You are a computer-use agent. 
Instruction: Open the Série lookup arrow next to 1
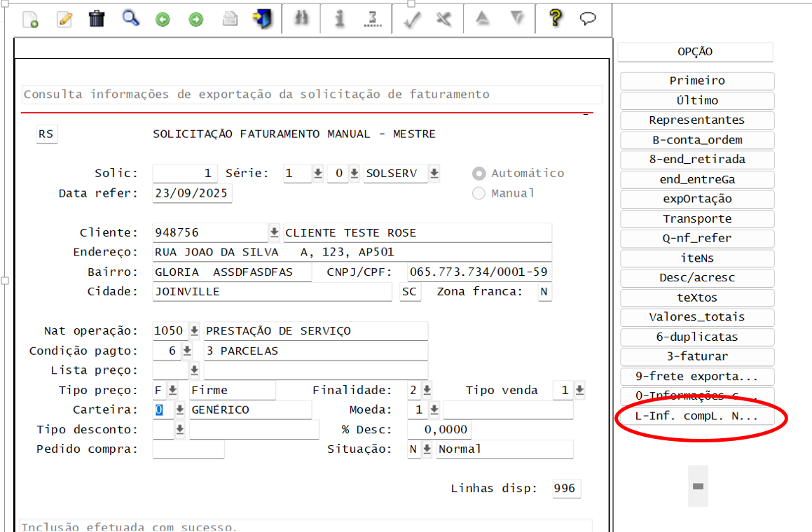318,174
